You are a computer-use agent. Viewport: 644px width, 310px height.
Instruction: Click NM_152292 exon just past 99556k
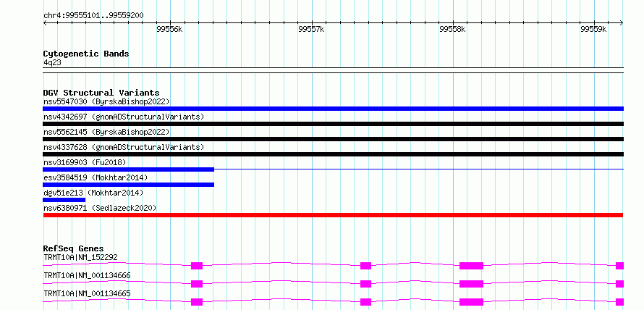coord(197,266)
